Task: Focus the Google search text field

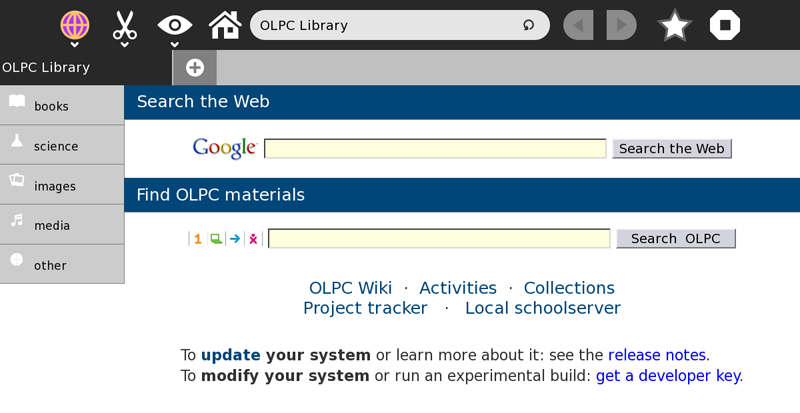Action: coord(435,149)
